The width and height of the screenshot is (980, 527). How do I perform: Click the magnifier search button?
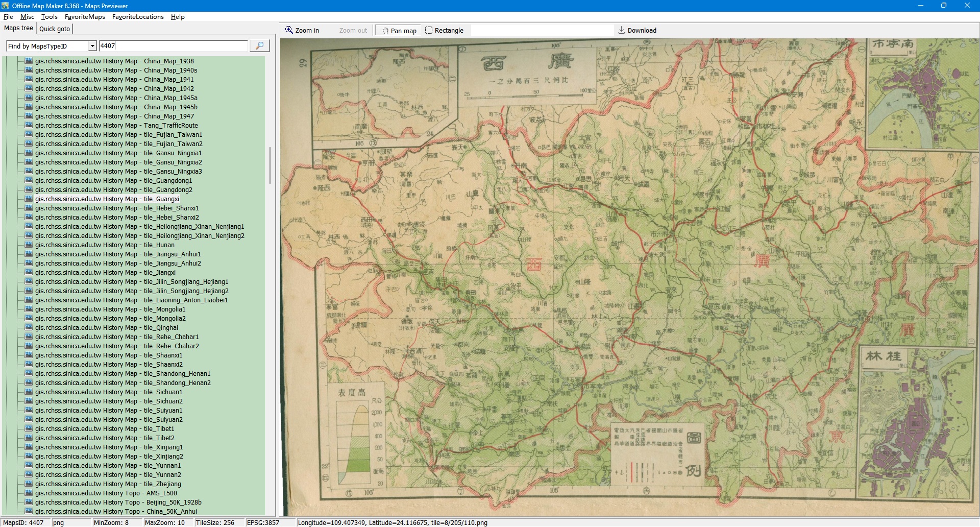[259, 46]
